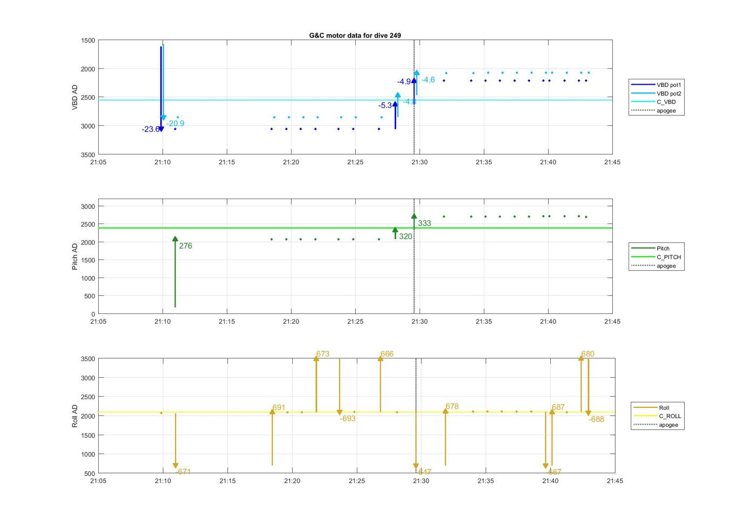Click the 687 roll annotation
The image size is (756, 532).
pos(558,407)
